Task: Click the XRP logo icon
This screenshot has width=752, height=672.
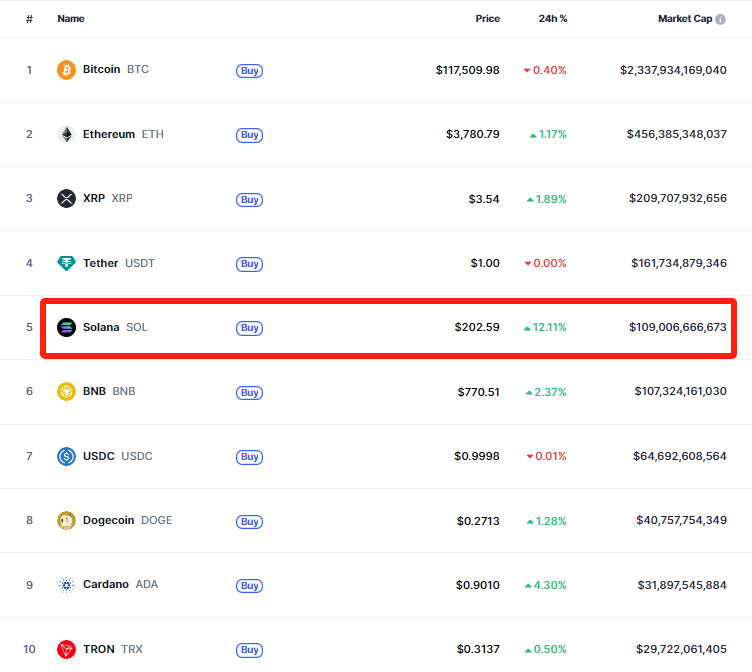Action: (x=66, y=199)
